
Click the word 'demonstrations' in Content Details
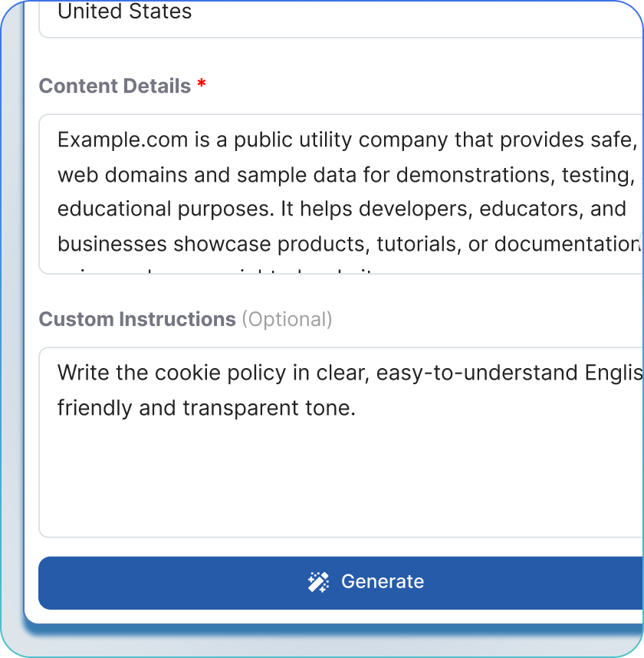click(x=475, y=175)
